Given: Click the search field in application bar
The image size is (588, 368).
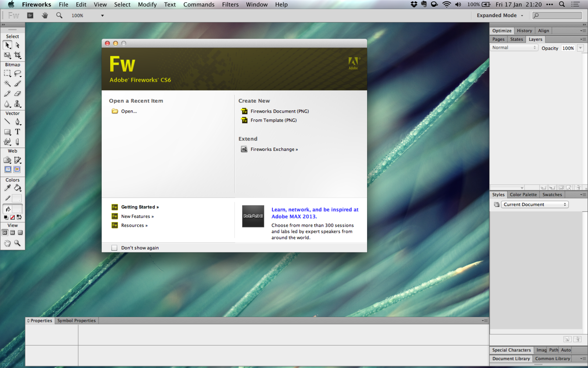Looking at the screenshot, I should [557, 15].
